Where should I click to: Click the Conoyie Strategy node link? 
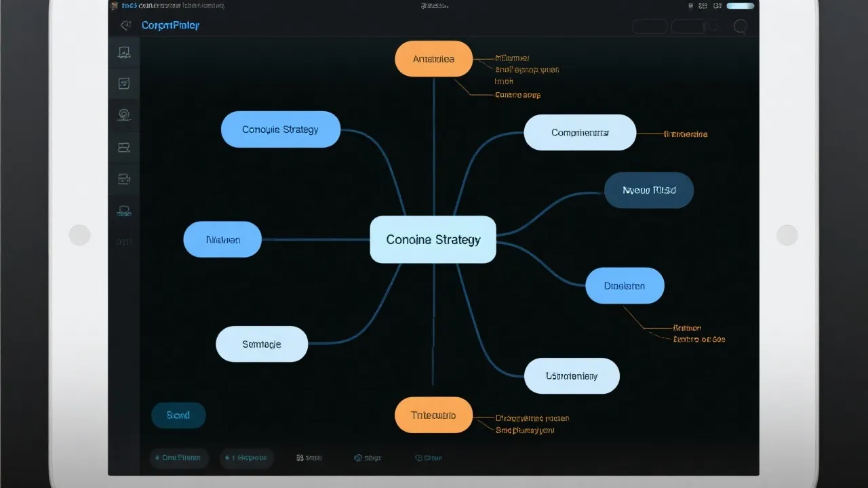click(280, 129)
